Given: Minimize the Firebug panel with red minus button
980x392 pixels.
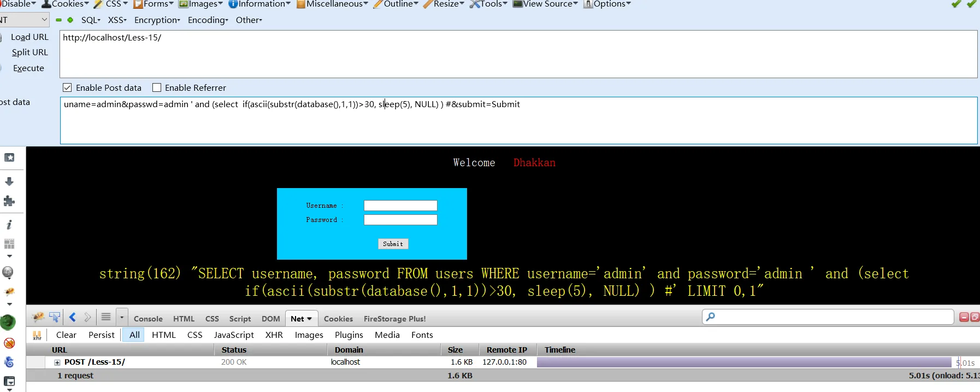Looking at the screenshot, I should (964, 317).
